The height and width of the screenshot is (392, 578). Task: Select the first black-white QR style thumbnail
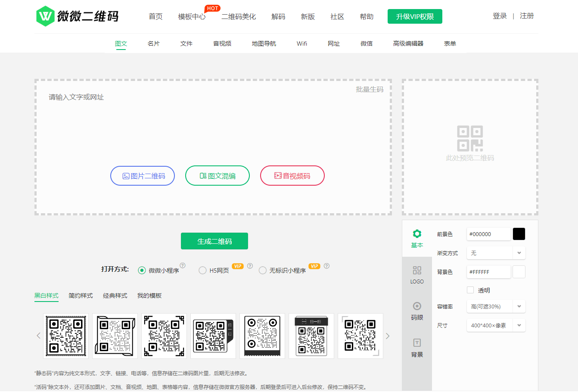point(65,336)
